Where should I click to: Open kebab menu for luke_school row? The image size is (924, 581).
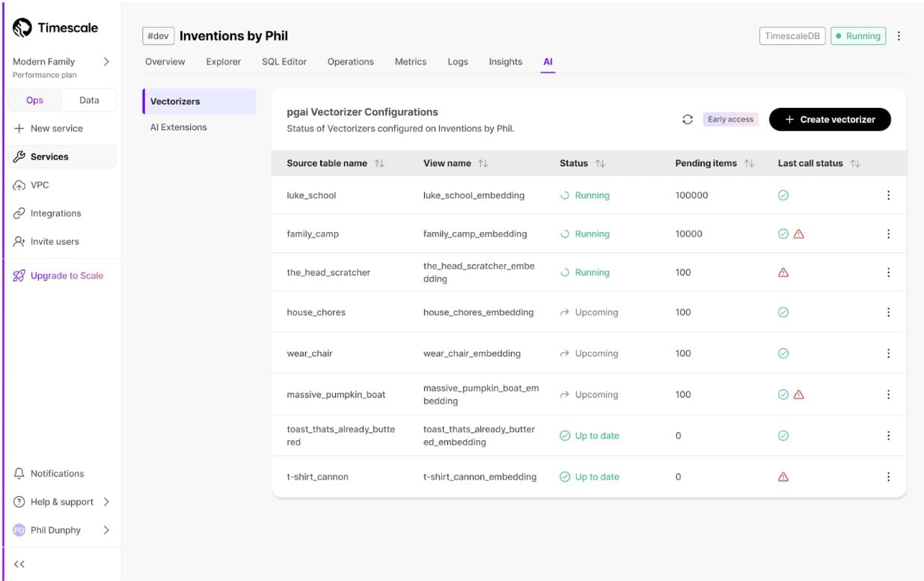888,195
